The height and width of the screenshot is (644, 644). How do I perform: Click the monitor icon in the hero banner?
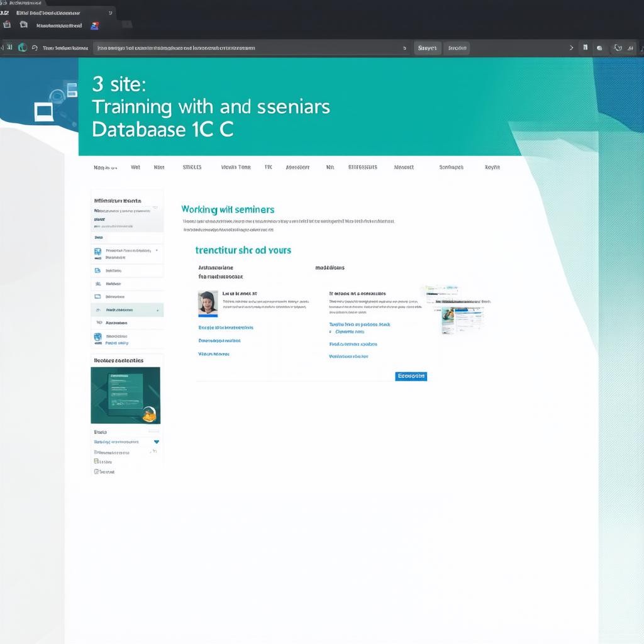pyautogui.click(x=43, y=112)
